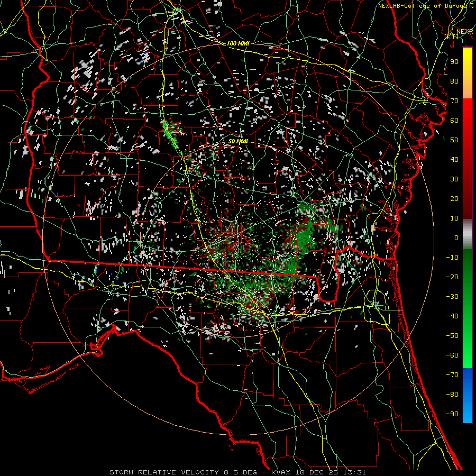Screen dimensions: 476x476
Task: Click the 70 value on the velocity scale
Action: pos(454,101)
